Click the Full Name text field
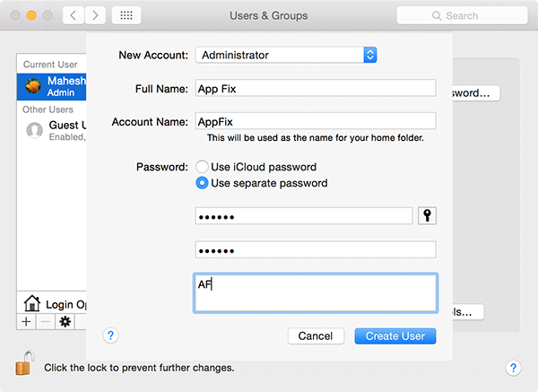Viewport: 538px width, 392px height. pos(315,88)
